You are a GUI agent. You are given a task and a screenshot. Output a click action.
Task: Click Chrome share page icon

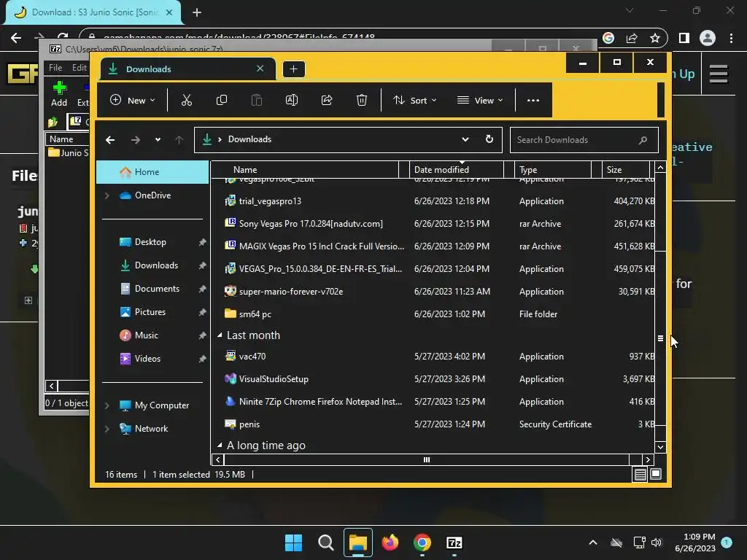point(632,38)
